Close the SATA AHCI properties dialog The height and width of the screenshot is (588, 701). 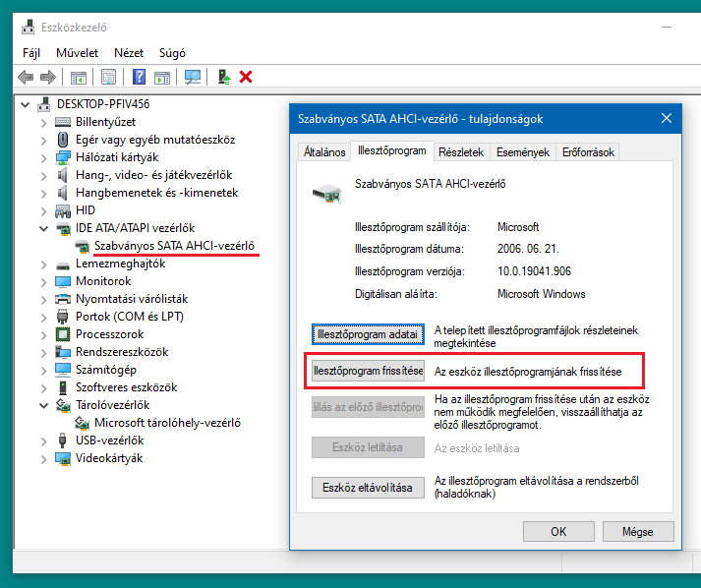[x=667, y=119]
